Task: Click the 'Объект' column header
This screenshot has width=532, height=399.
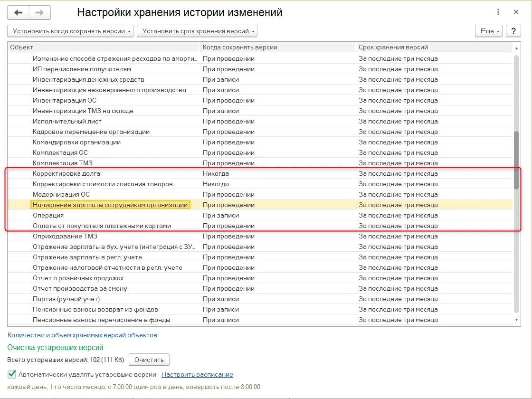Action: click(104, 47)
